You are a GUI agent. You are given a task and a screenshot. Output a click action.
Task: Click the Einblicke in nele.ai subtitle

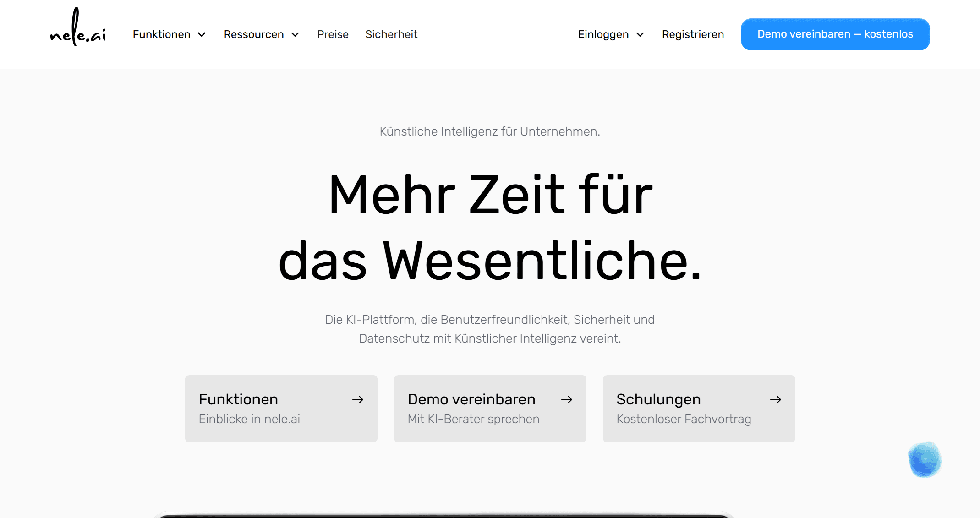point(249,419)
